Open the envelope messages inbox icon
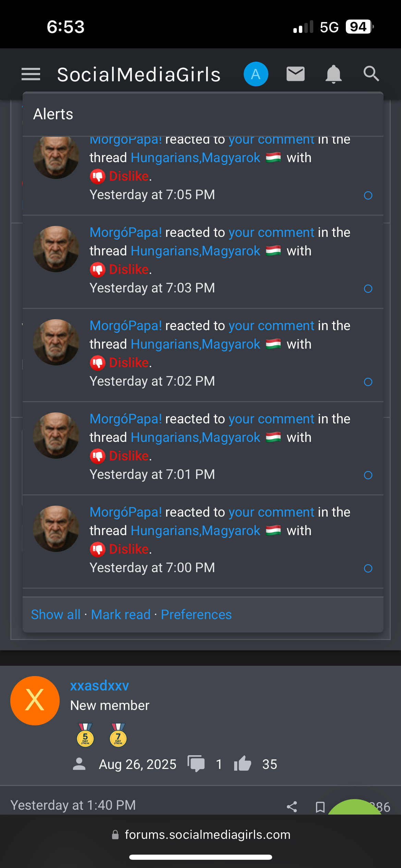 (295, 74)
